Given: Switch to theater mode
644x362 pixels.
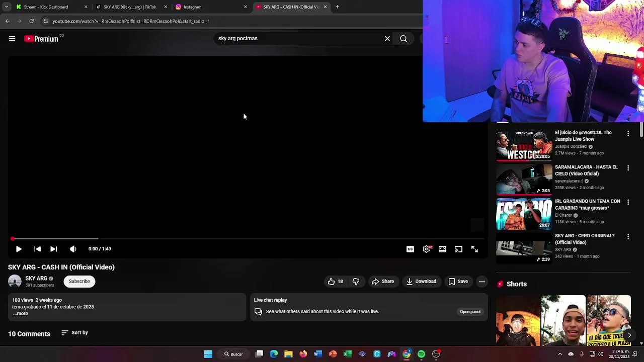Looking at the screenshot, I should [x=442, y=249].
